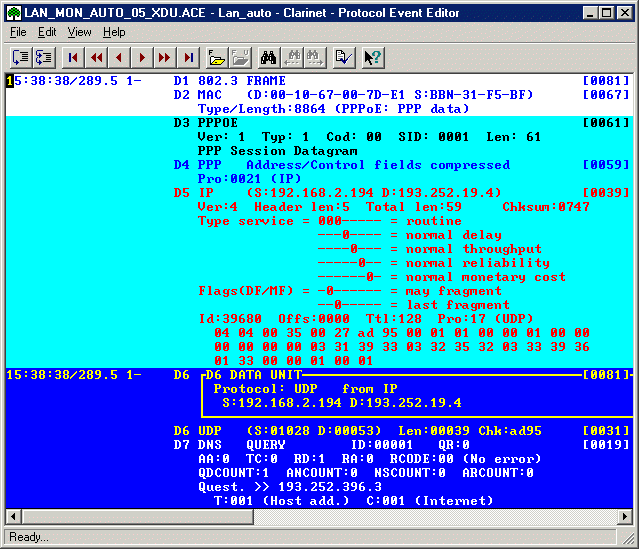The height and width of the screenshot is (549, 639).
Task: Click the collapse event detail toolbar icon
Action: tap(20, 57)
